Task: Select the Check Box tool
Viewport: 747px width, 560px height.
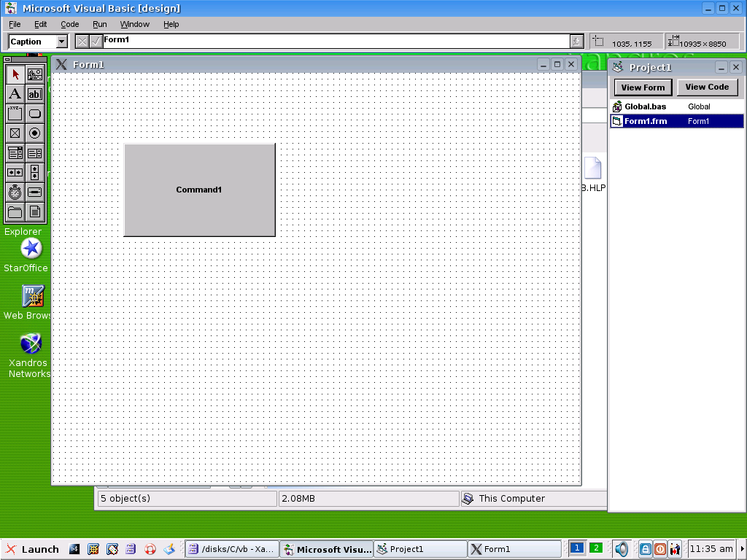Action: pos(15,133)
